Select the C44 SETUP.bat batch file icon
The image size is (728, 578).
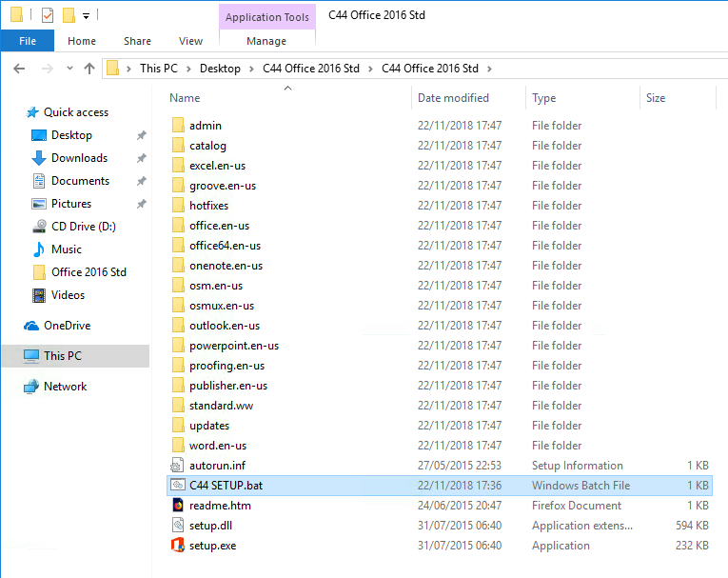[x=177, y=486]
